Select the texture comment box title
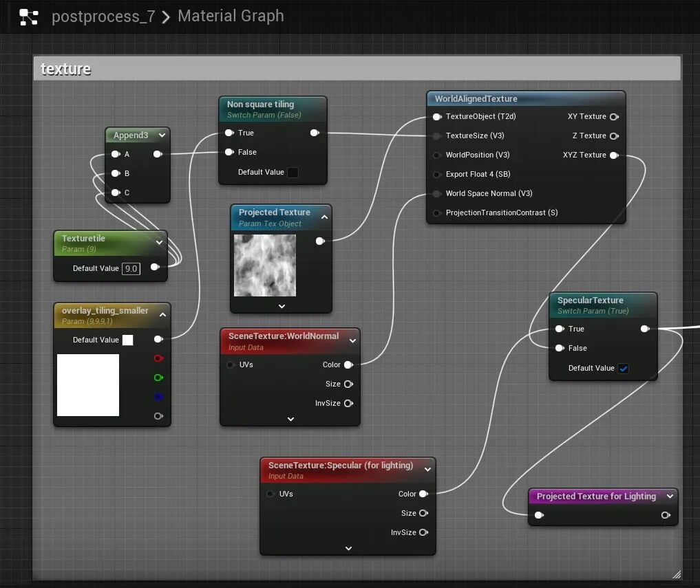This screenshot has width=700, height=588. pos(65,69)
